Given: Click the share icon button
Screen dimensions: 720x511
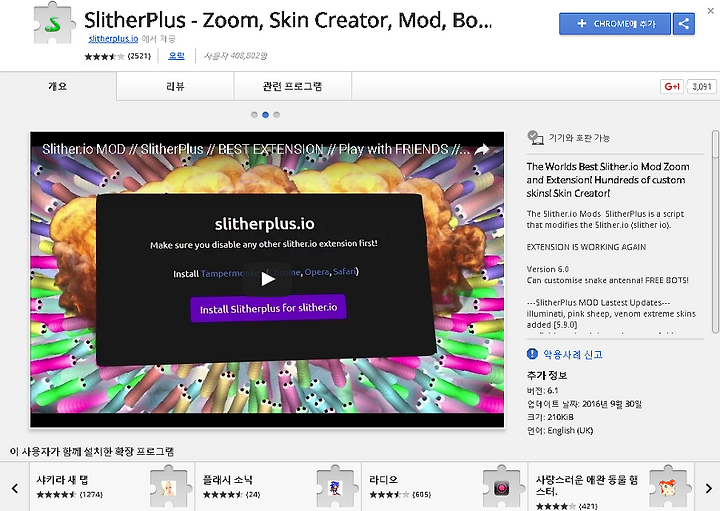Looking at the screenshot, I should tap(684, 23).
